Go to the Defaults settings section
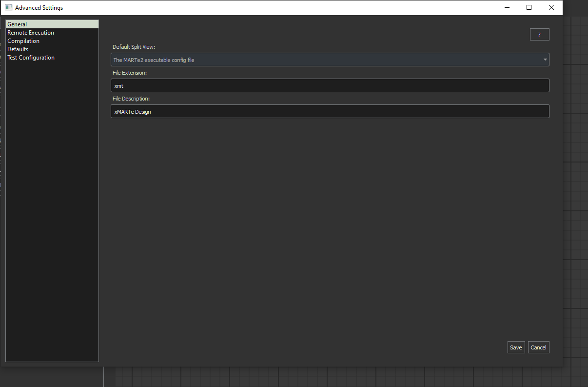The height and width of the screenshot is (387, 588). point(18,49)
